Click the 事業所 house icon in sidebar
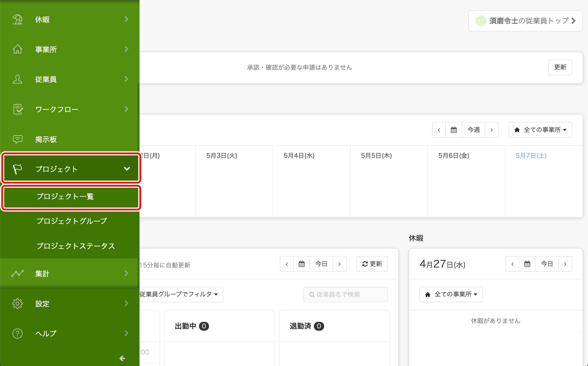 18,49
